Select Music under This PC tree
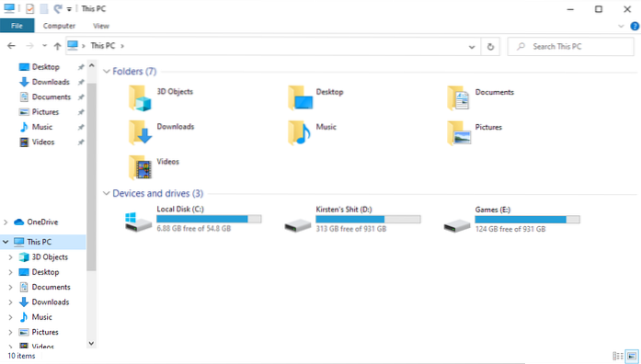Viewport: 641px width, 364px height. (41, 317)
